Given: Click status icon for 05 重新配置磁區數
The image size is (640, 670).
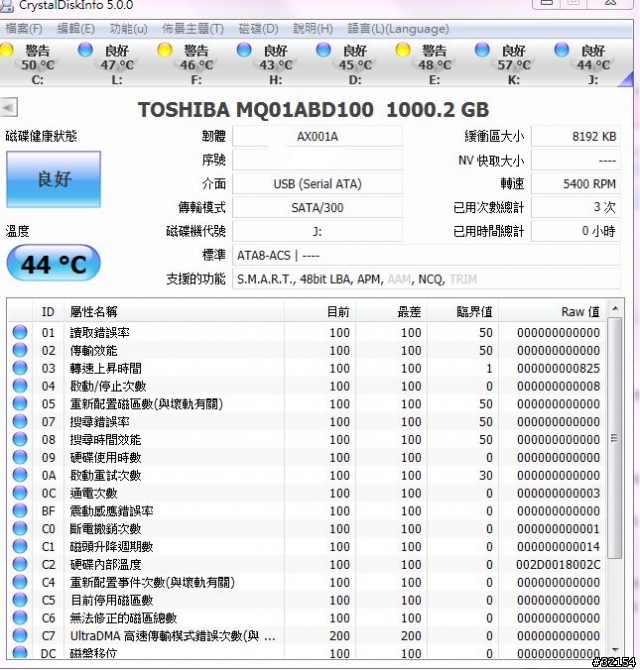Looking at the screenshot, I should click(x=20, y=404).
